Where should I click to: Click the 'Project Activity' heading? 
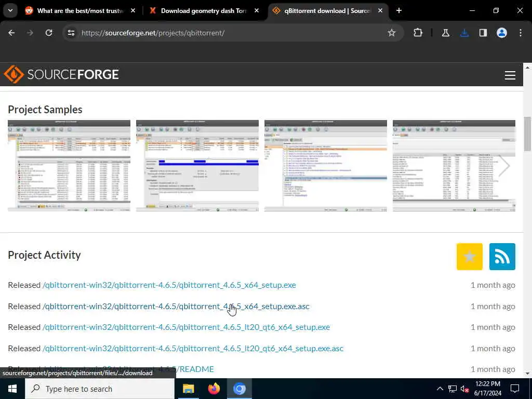45,255
